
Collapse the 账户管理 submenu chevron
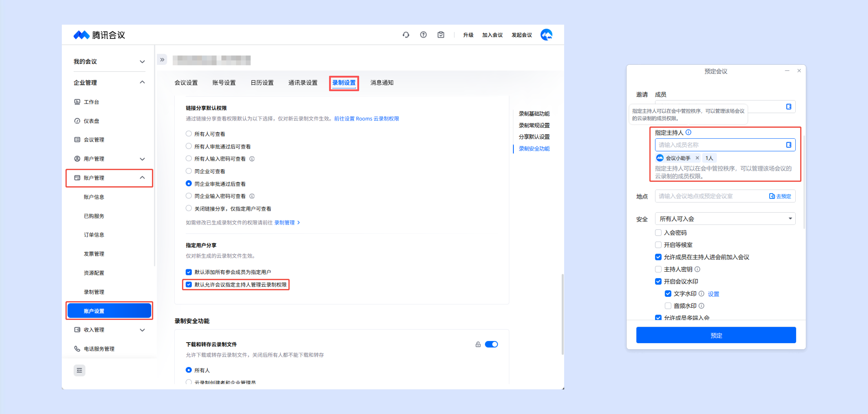click(142, 178)
